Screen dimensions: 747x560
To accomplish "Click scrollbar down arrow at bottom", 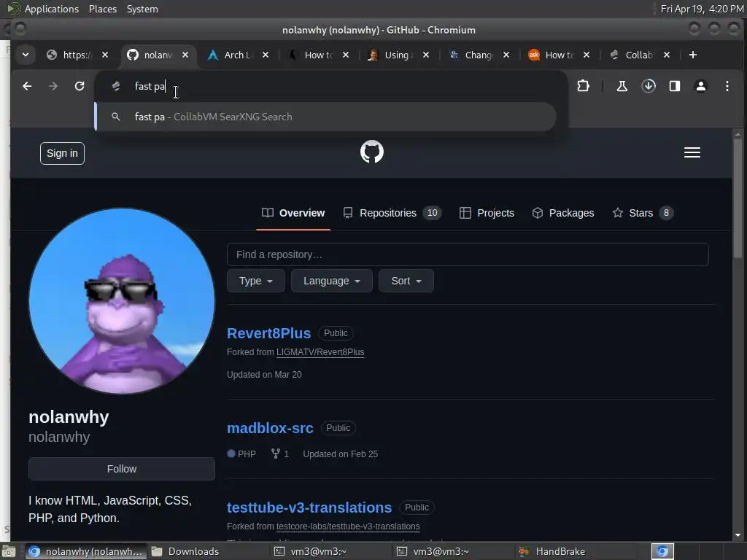I will [x=738, y=536].
